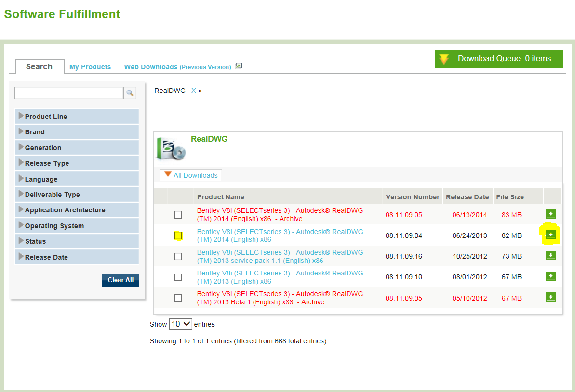Viewport: 575px width, 392px height.
Task: Click the yellow arrow in Download Queue
Action: click(444, 59)
